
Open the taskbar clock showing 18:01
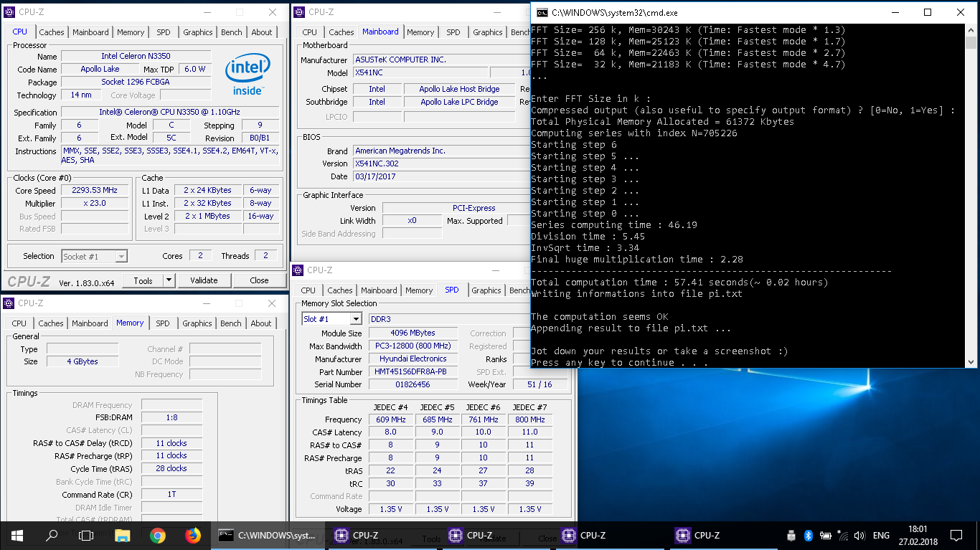pos(917,535)
